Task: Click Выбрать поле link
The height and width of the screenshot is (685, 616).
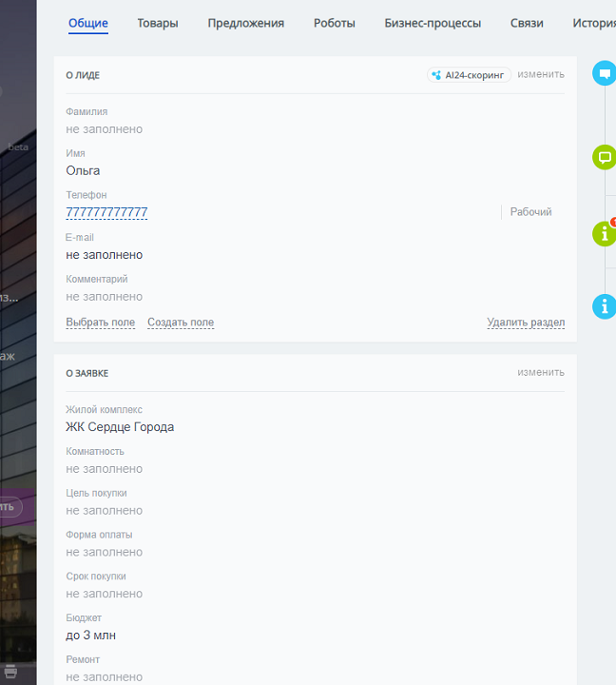Action: coord(101,323)
